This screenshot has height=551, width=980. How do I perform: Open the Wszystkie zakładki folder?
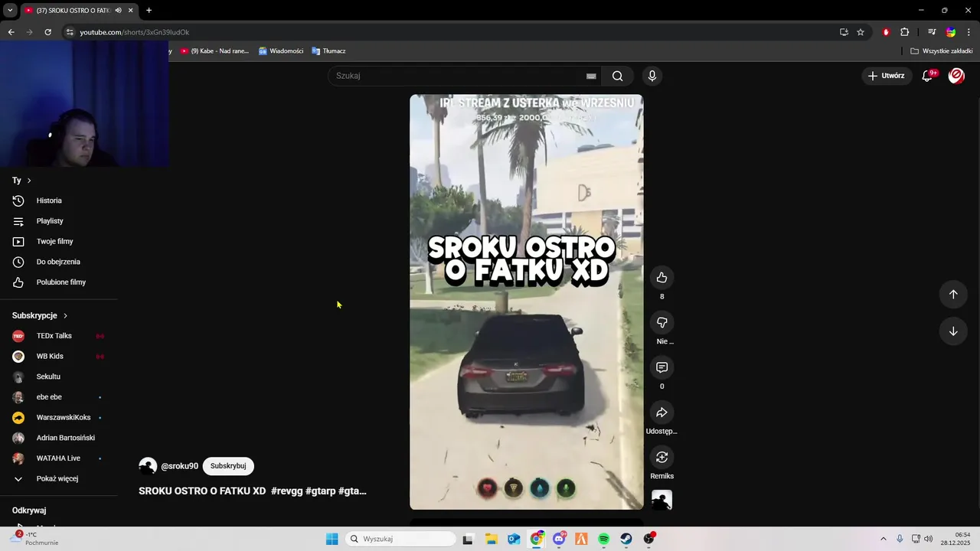941,51
